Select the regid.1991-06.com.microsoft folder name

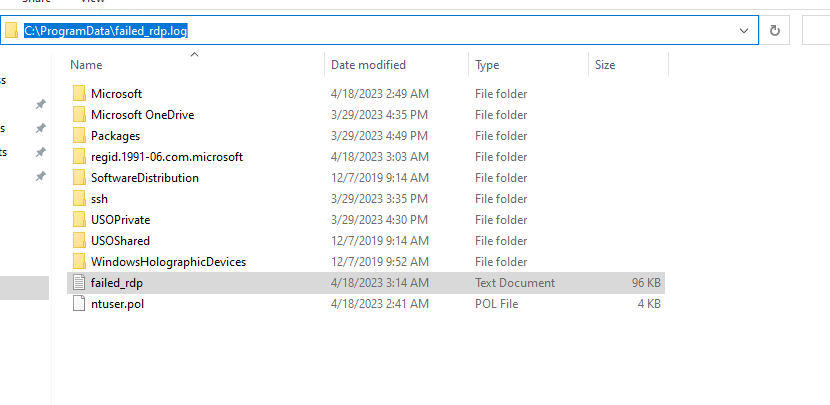coord(167,157)
